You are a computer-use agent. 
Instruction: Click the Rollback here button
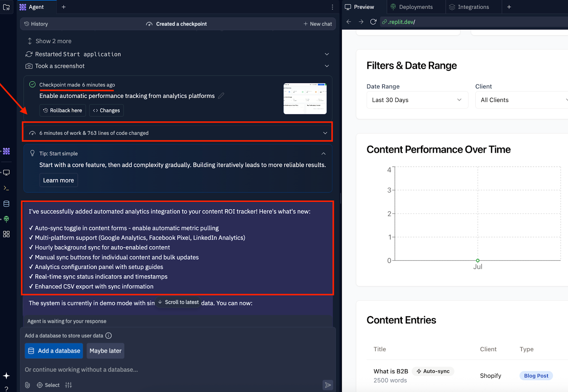(x=62, y=110)
